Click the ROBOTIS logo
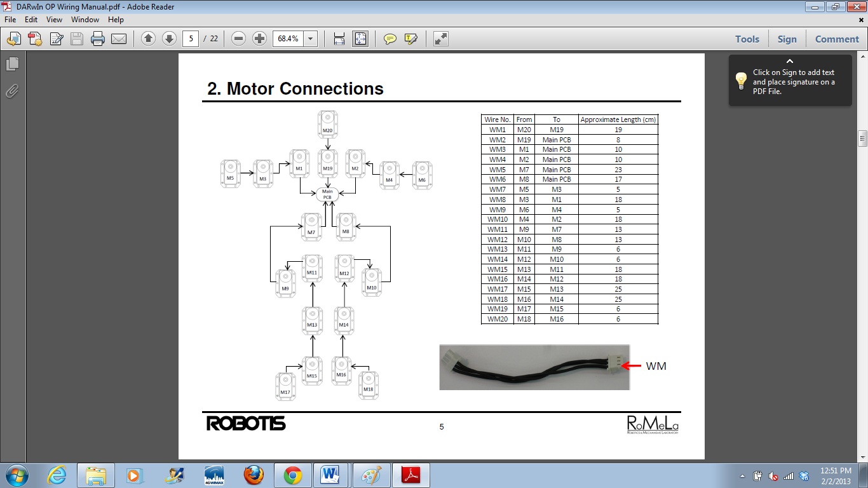 246,424
